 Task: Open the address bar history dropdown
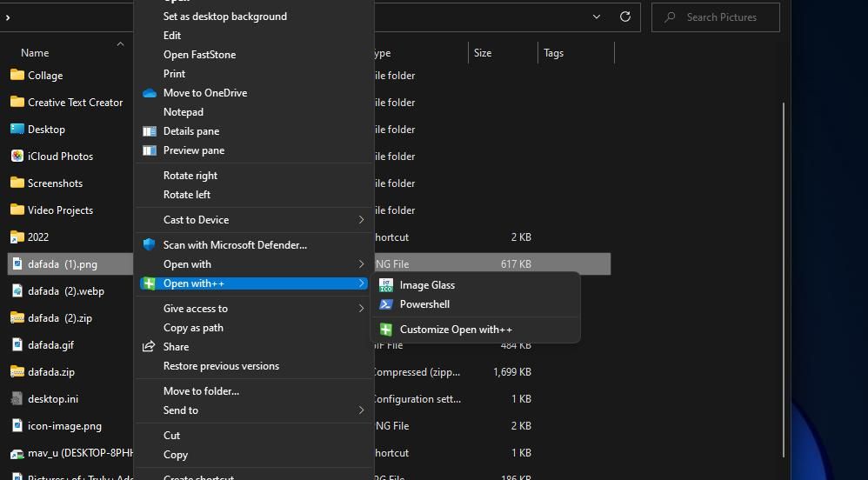point(597,17)
